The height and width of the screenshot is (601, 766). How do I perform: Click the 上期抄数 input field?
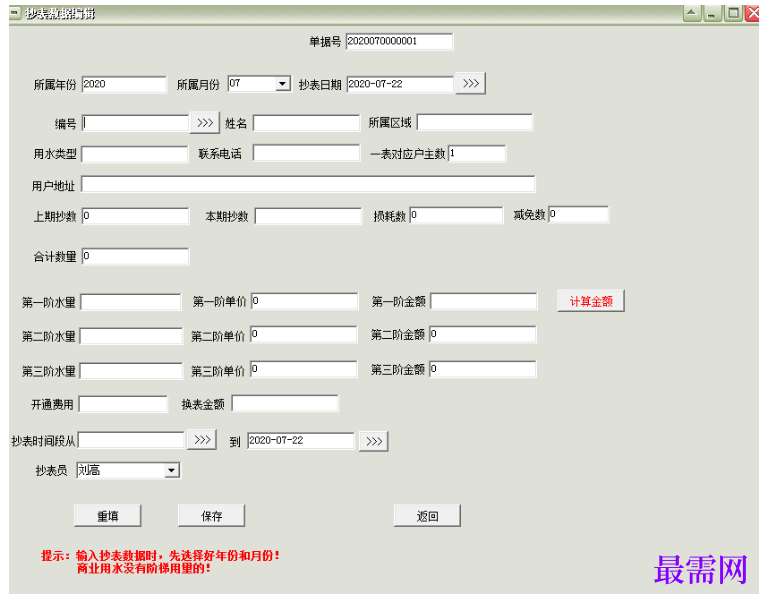[x=135, y=216]
